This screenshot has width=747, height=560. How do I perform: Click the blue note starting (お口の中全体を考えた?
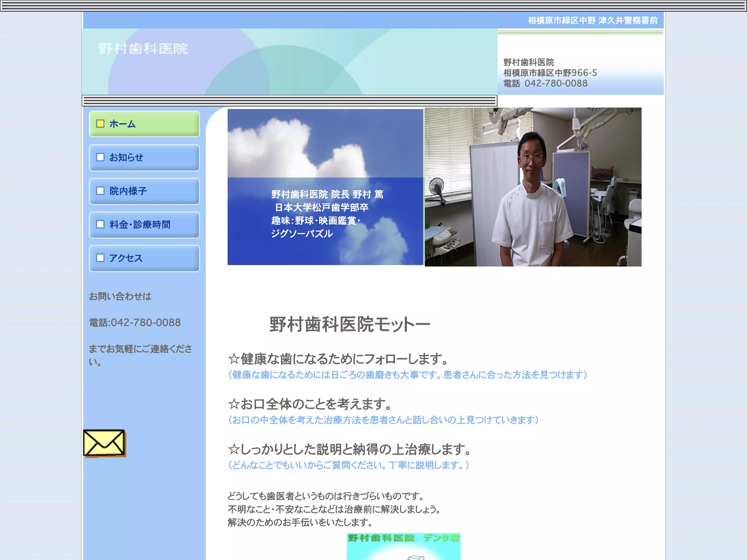pos(383,420)
